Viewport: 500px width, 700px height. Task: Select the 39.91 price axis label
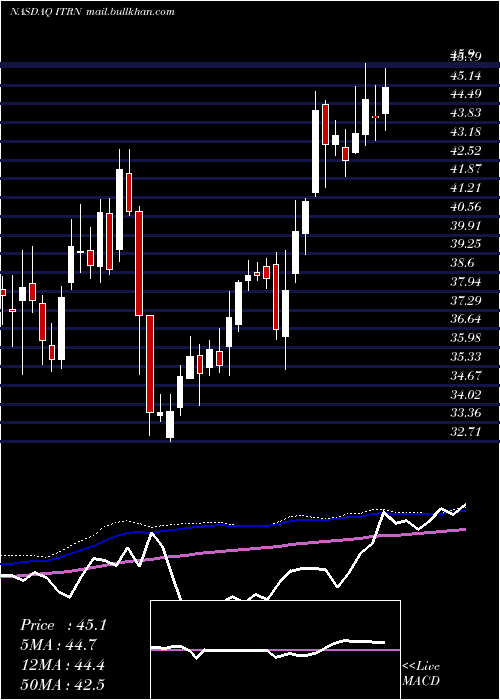pyautogui.click(x=466, y=225)
